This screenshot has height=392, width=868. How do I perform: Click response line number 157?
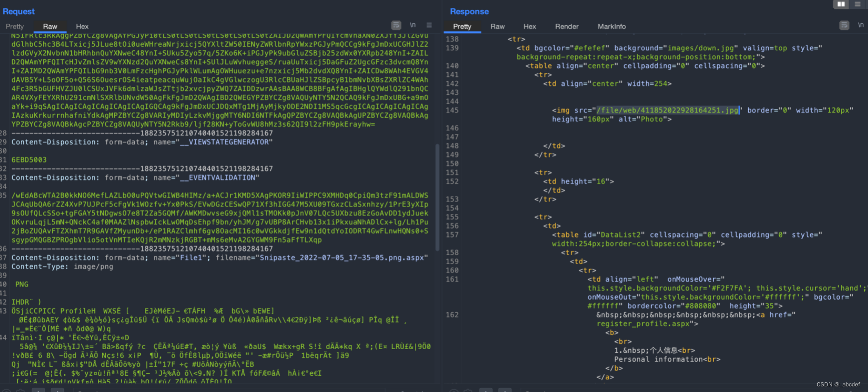[452, 235]
